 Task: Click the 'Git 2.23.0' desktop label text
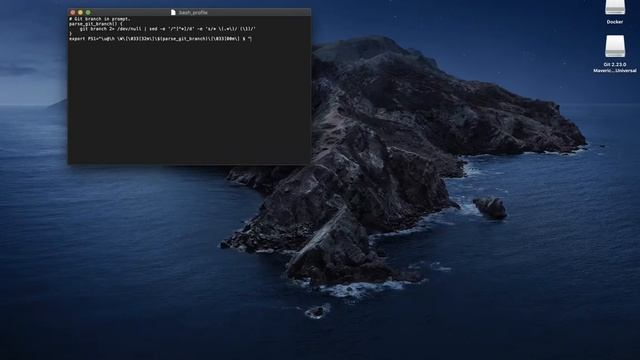615,64
